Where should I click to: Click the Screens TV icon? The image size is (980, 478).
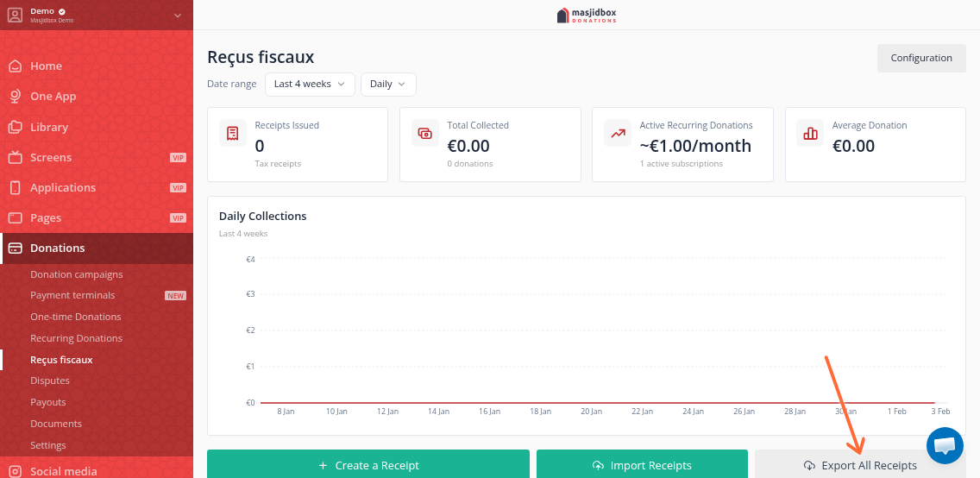(x=15, y=157)
